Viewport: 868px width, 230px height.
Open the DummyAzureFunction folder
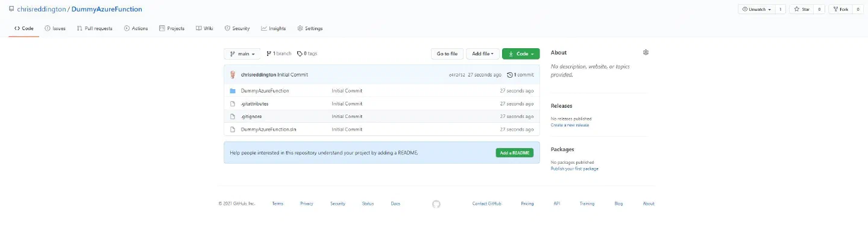[265, 91]
